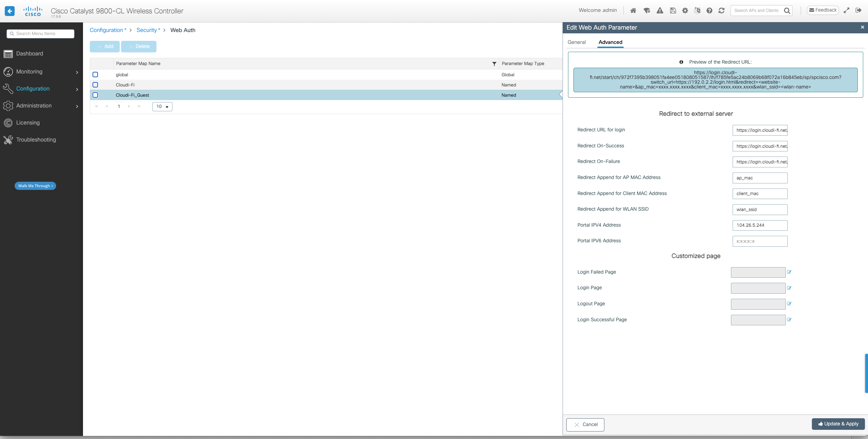
Task: Click the home icon in the top toolbar
Action: tap(633, 10)
